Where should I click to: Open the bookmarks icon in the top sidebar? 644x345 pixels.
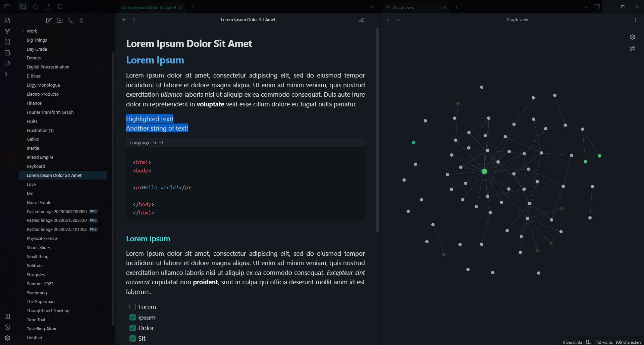pos(60,7)
